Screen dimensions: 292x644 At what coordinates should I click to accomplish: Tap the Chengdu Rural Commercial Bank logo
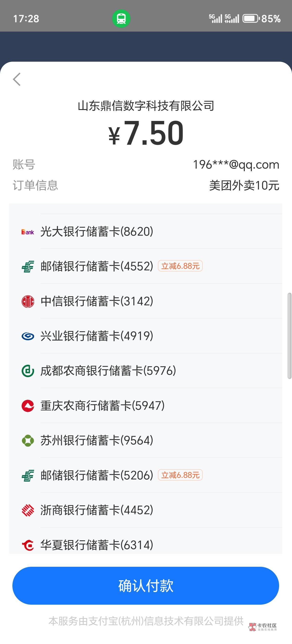(28, 371)
